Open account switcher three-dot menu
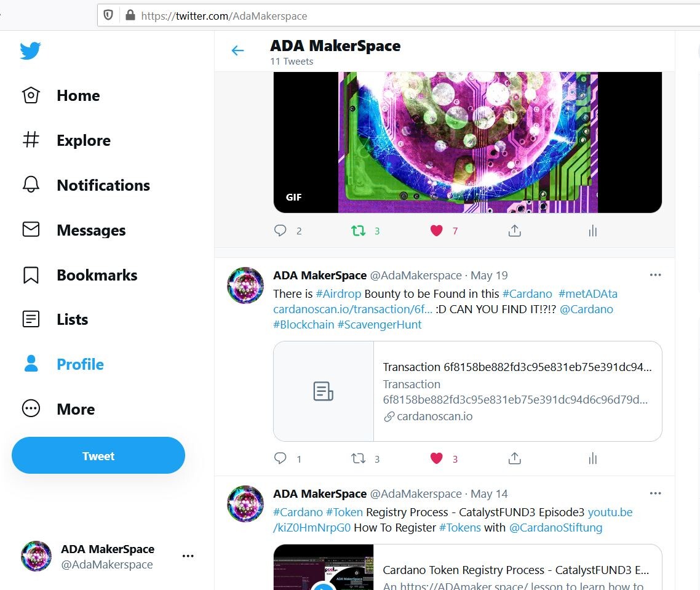The height and width of the screenshot is (590, 700). click(188, 556)
